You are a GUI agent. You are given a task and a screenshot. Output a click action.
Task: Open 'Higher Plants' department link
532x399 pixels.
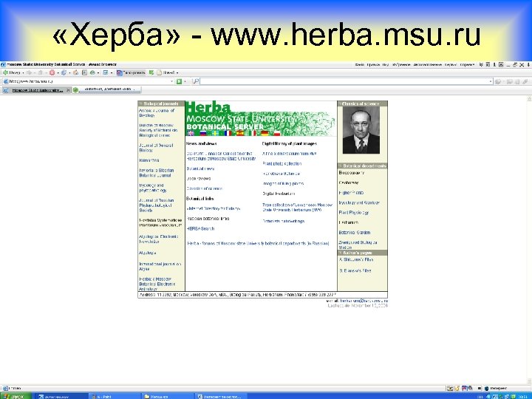coord(351,193)
